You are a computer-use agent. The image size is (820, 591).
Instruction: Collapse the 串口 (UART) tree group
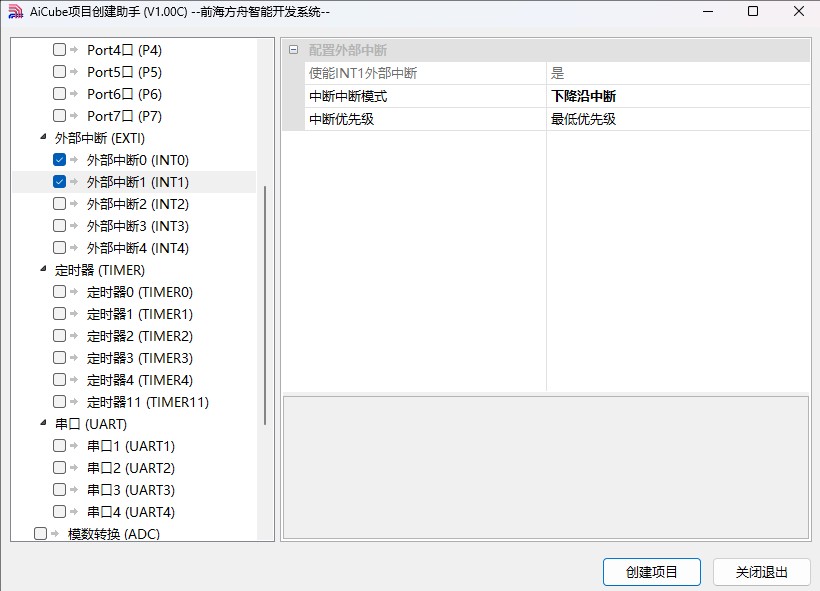(x=43, y=423)
